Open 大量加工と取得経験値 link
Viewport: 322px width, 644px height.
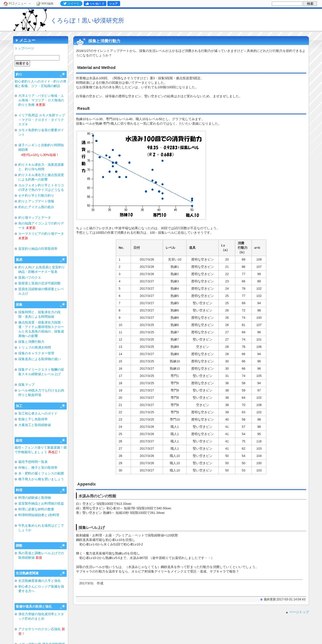[34, 425]
